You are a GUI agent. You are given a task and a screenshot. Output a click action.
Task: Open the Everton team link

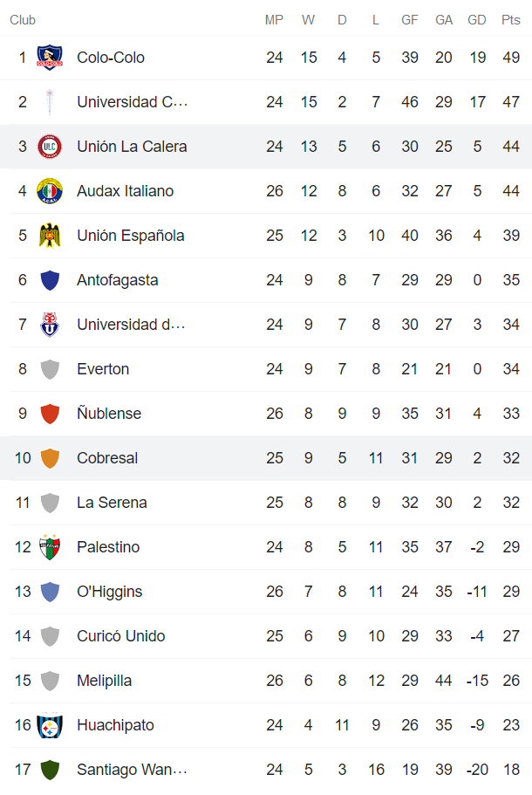(x=103, y=369)
